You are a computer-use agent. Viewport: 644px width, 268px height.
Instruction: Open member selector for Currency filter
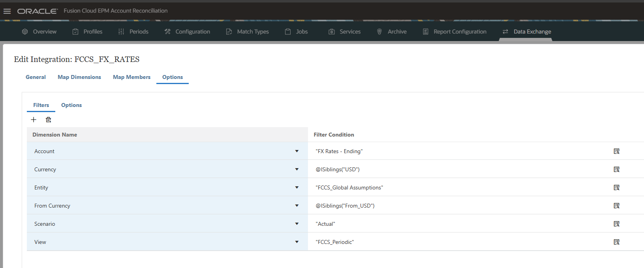[616, 169]
